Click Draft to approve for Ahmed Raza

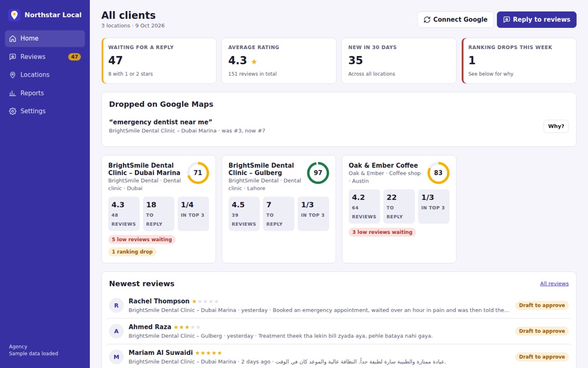[x=542, y=331]
